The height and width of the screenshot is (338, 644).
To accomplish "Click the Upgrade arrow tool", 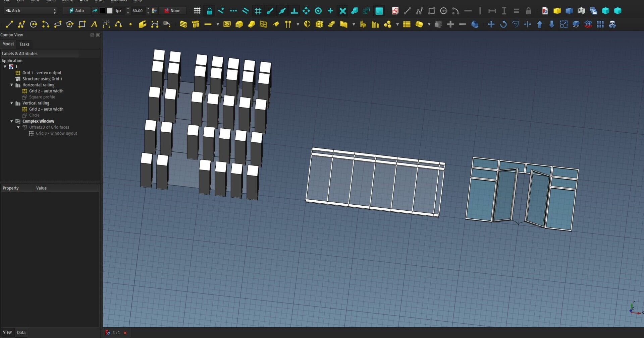I will pyautogui.click(x=540, y=24).
